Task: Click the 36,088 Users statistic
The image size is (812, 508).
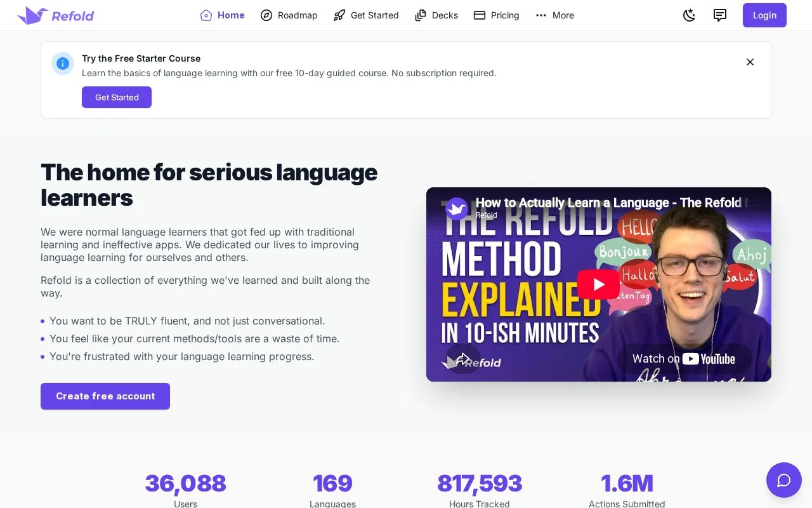Action: coord(185,490)
